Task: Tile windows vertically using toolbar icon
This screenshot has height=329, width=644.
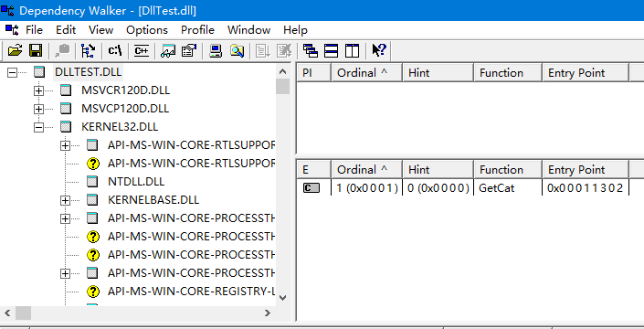Action: tap(352, 51)
